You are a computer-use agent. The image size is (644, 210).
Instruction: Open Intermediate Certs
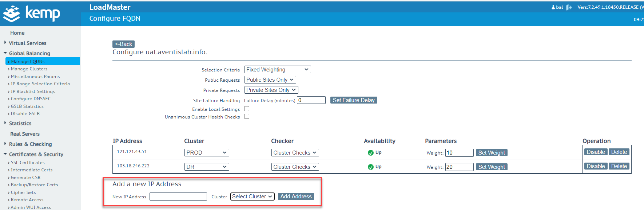point(32,170)
